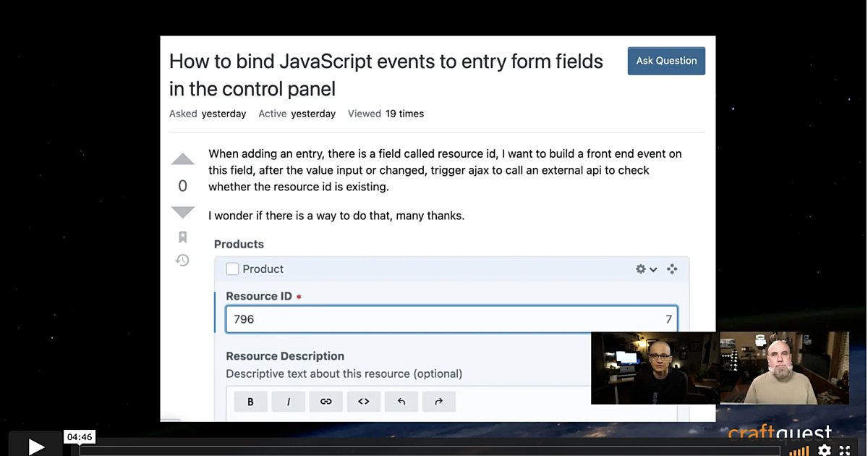868x456 pixels.
Task: Select the Bold formatting icon
Action: pyautogui.click(x=250, y=401)
